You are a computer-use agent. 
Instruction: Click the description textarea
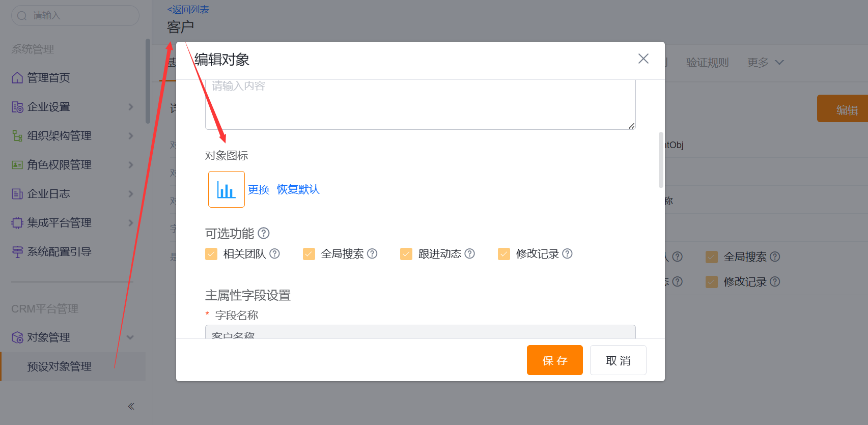click(x=420, y=104)
